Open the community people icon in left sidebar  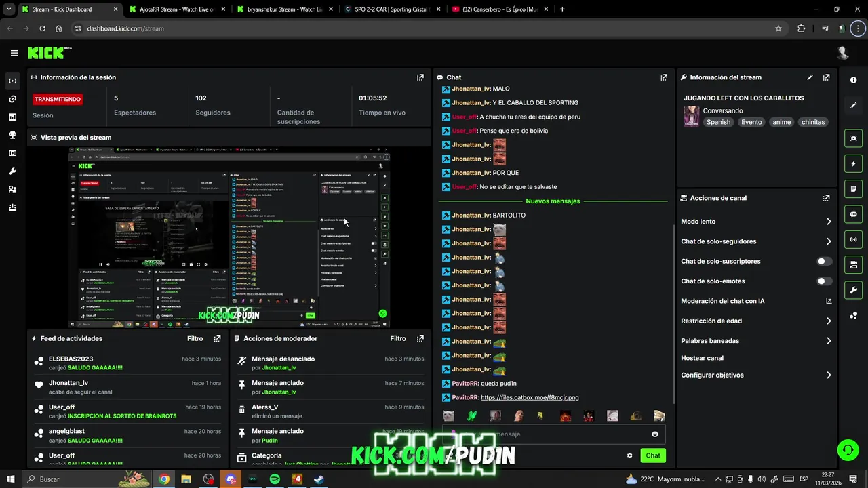tap(12, 190)
